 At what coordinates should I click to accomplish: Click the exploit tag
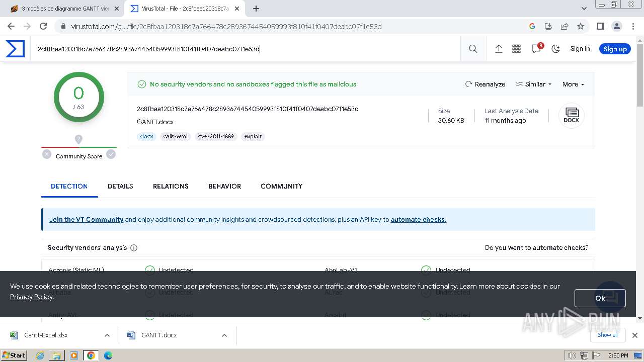pyautogui.click(x=253, y=136)
